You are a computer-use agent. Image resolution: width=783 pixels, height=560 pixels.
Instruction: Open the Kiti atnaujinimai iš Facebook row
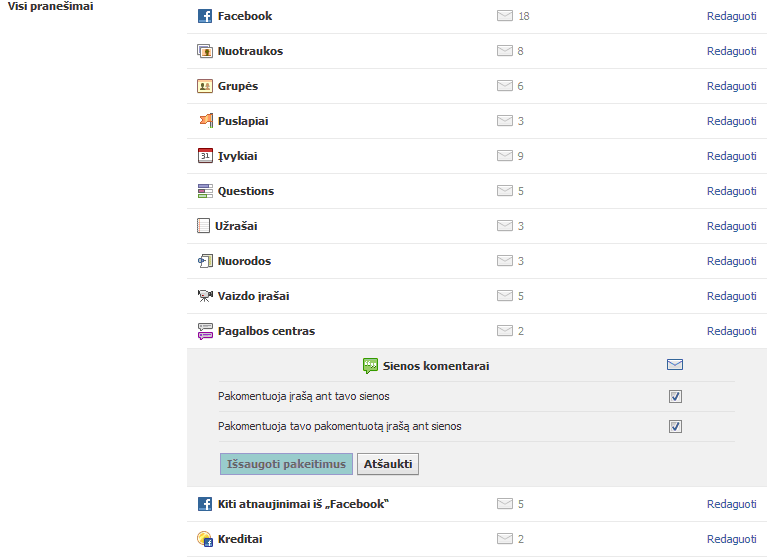(x=477, y=504)
